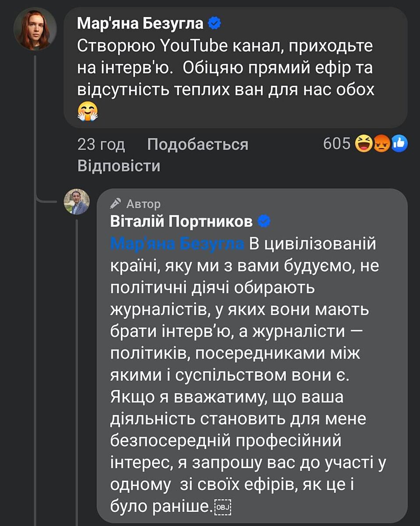Show the 605 reactions count list
Image resolution: width=420 pixels, height=526 pixels.
click(337, 144)
